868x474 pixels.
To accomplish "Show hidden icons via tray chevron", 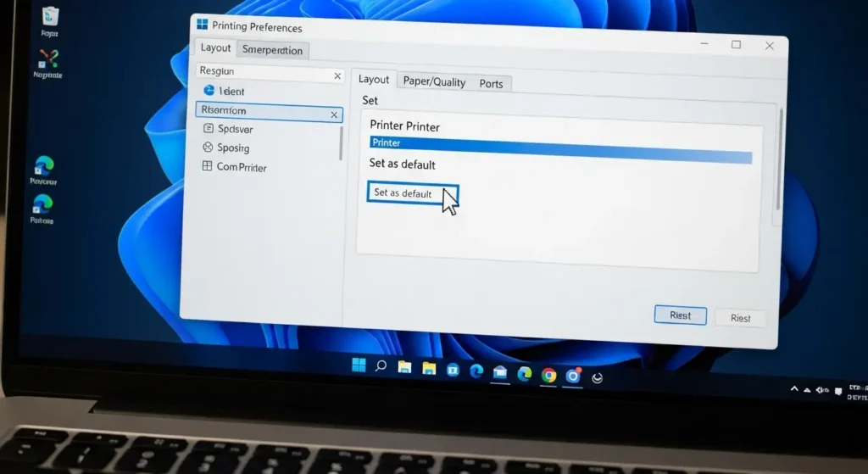I will tap(794, 388).
